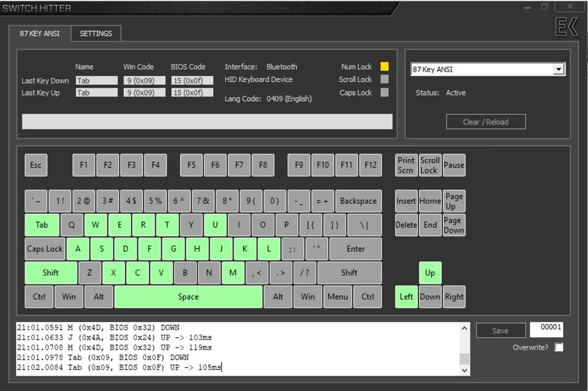The height and width of the screenshot is (391, 588).
Task: Click the Scroll Lock indicator square
Action: [x=384, y=79]
